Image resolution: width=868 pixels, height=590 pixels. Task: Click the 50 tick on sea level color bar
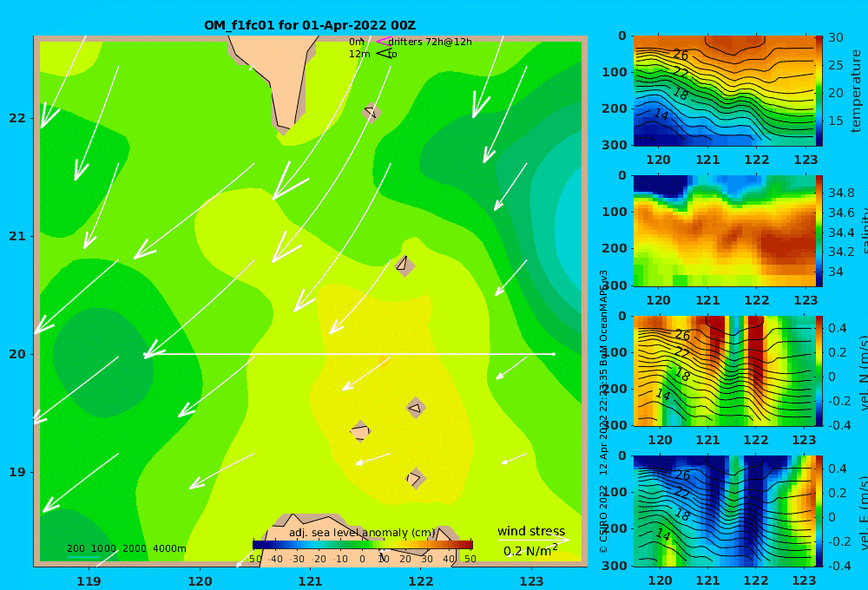point(470,559)
